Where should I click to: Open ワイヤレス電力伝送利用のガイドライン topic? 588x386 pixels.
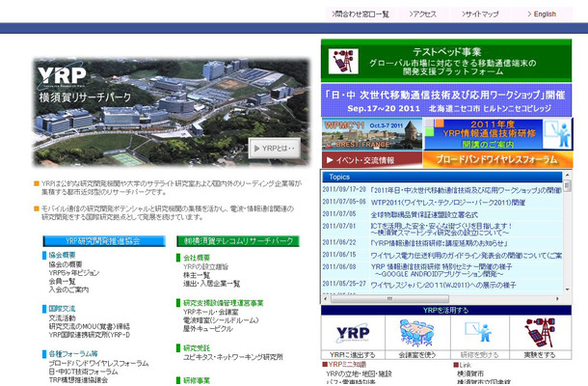pyautogui.click(x=467, y=256)
